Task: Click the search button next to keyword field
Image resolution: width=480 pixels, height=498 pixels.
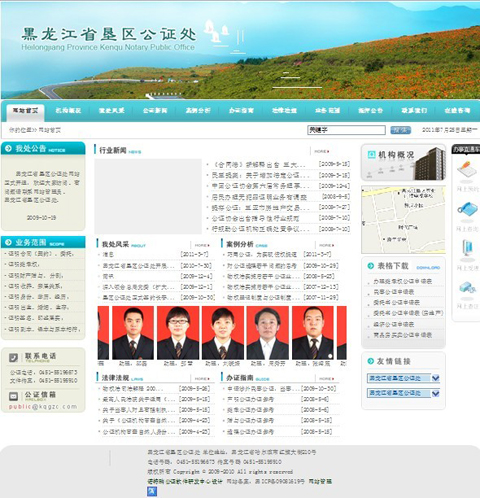Action: tap(400, 130)
